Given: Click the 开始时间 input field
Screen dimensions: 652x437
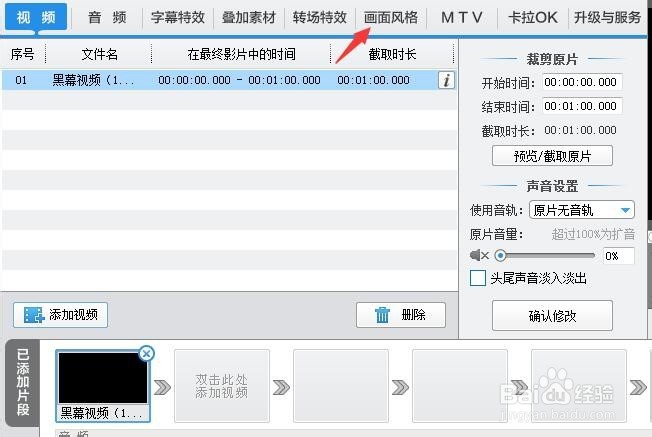Looking at the screenshot, I should click(x=582, y=82).
